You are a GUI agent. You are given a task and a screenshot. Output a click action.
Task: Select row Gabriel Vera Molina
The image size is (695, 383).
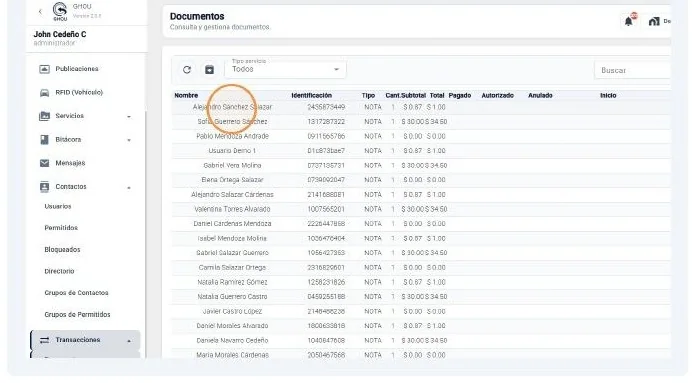(421, 166)
